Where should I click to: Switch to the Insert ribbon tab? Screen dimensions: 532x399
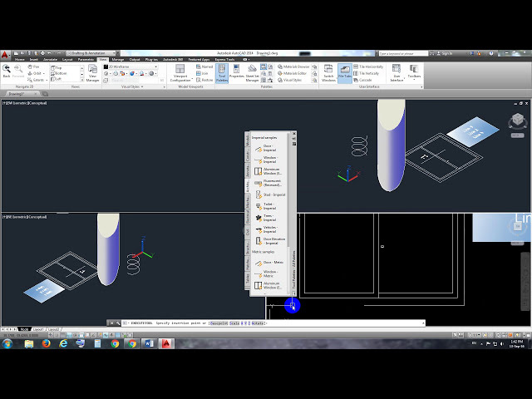33,59
